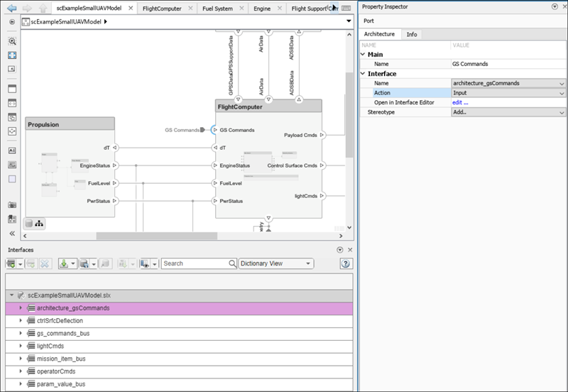Open the Dictionary View dropdown

coord(276,263)
